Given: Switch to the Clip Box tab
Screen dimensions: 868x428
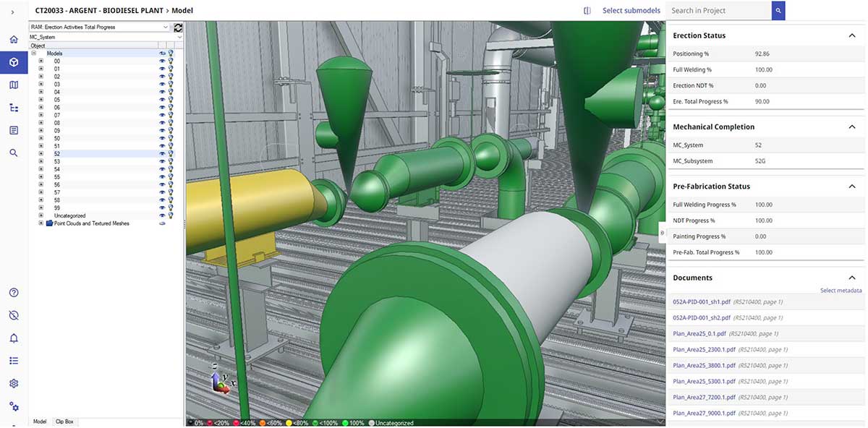Looking at the screenshot, I should coord(64,421).
